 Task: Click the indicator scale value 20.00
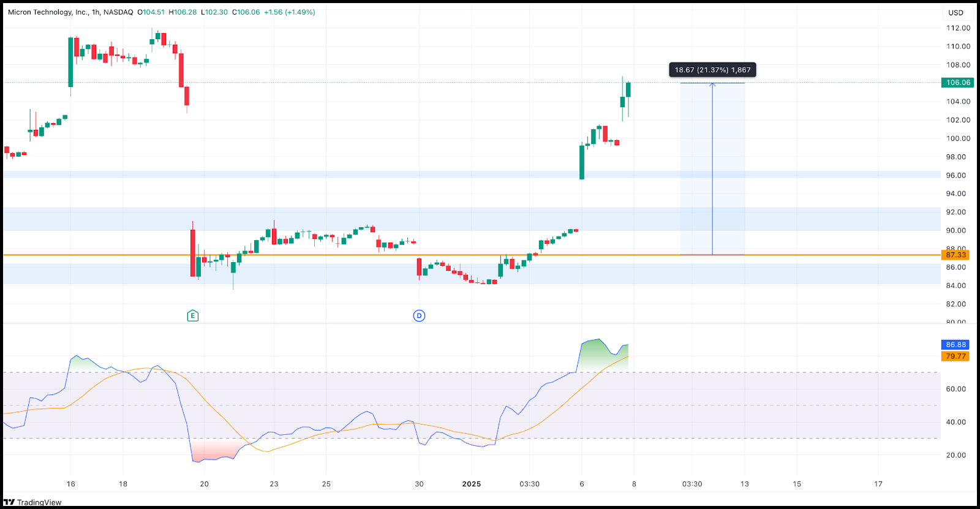coord(956,455)
